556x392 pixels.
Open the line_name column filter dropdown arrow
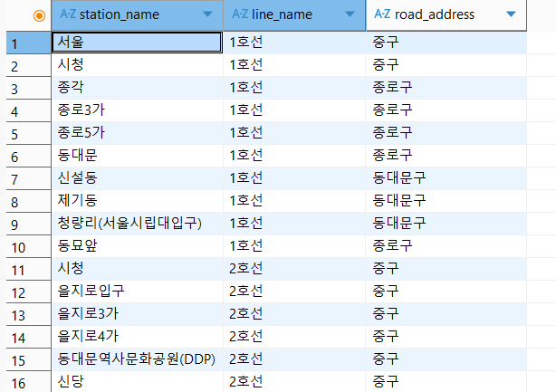coord(350,14)
